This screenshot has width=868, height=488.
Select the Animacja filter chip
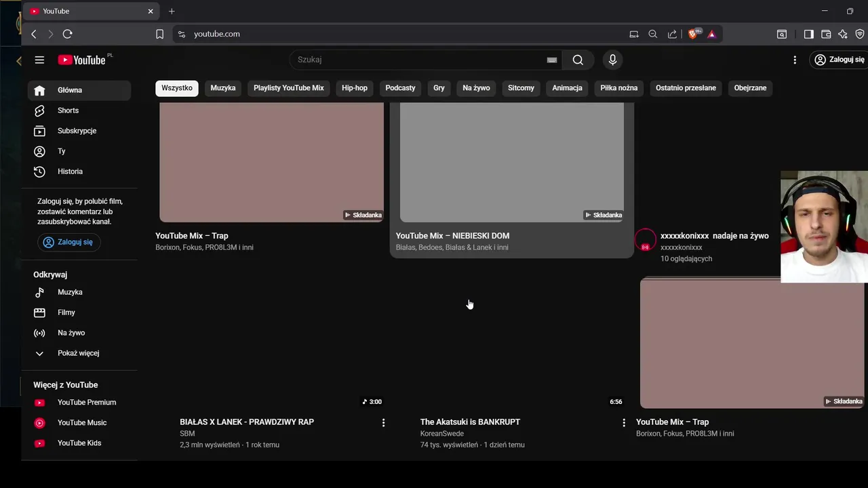[567, 88]
